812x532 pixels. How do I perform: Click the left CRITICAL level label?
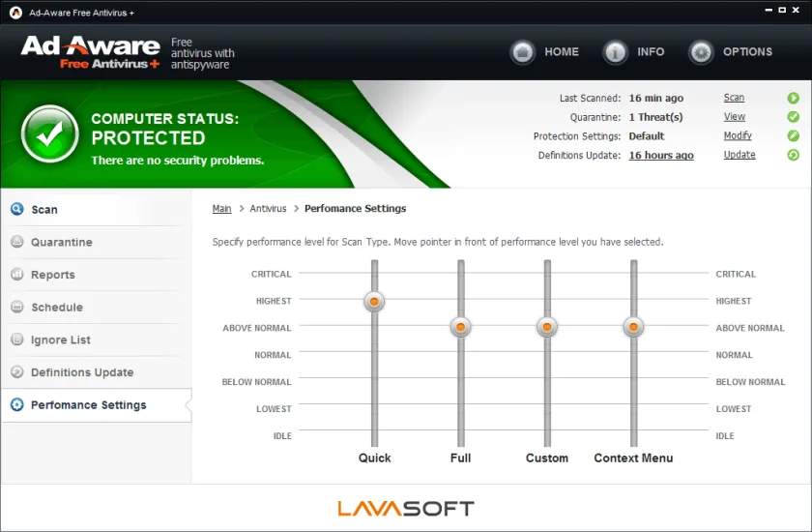(272, 274)
